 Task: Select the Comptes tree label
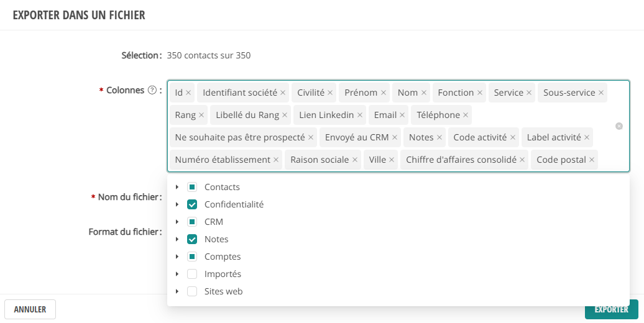pos(223,257)
